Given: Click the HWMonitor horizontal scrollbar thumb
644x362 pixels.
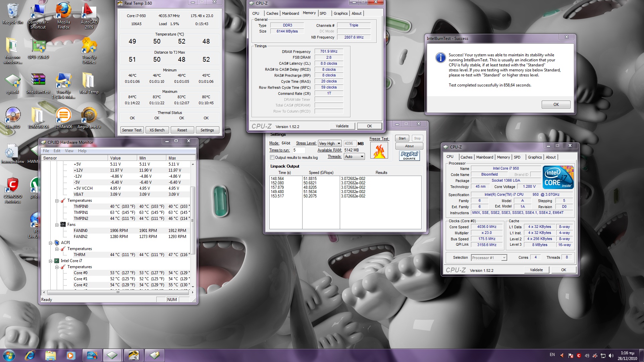Looking at the screenshot, I should 118,292.
